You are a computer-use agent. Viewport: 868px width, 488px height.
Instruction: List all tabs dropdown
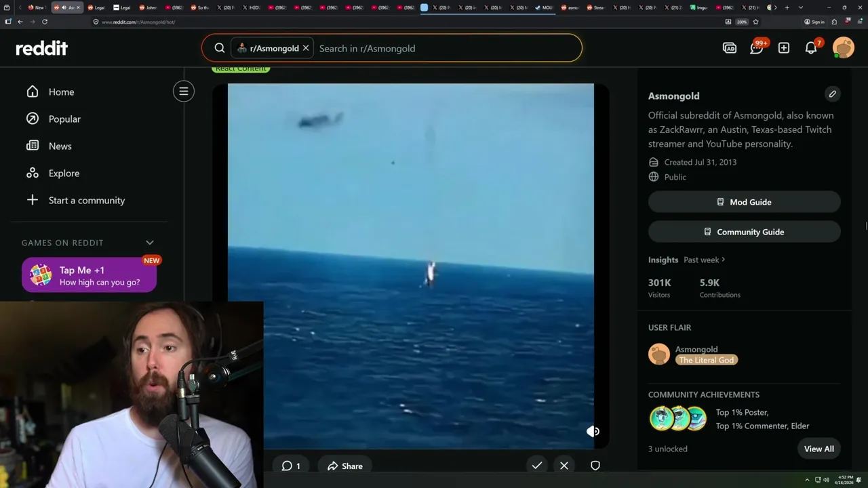801,7
